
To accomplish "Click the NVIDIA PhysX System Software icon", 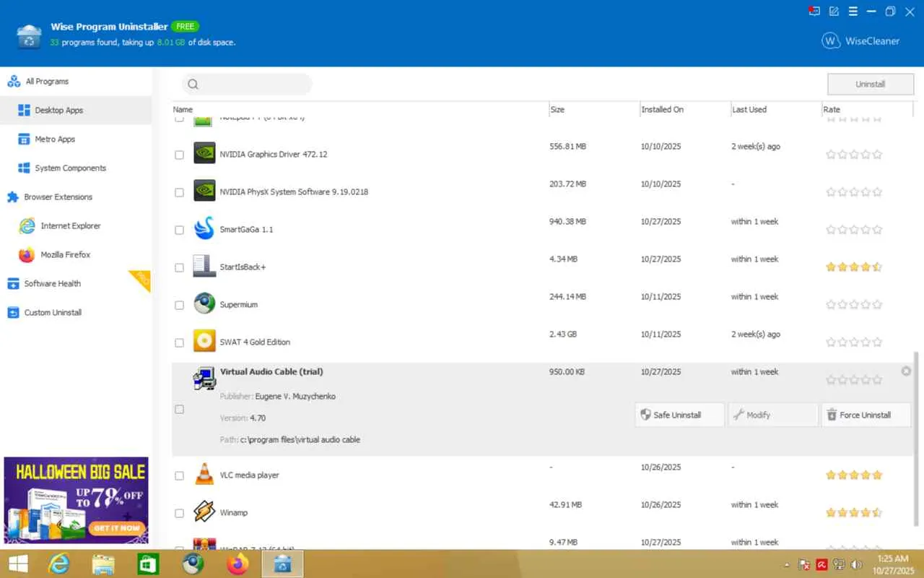I will [x=204, y=191].
